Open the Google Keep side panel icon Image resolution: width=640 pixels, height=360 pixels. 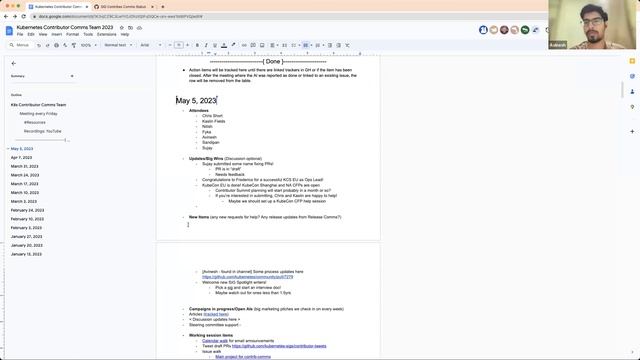(632, 61)
